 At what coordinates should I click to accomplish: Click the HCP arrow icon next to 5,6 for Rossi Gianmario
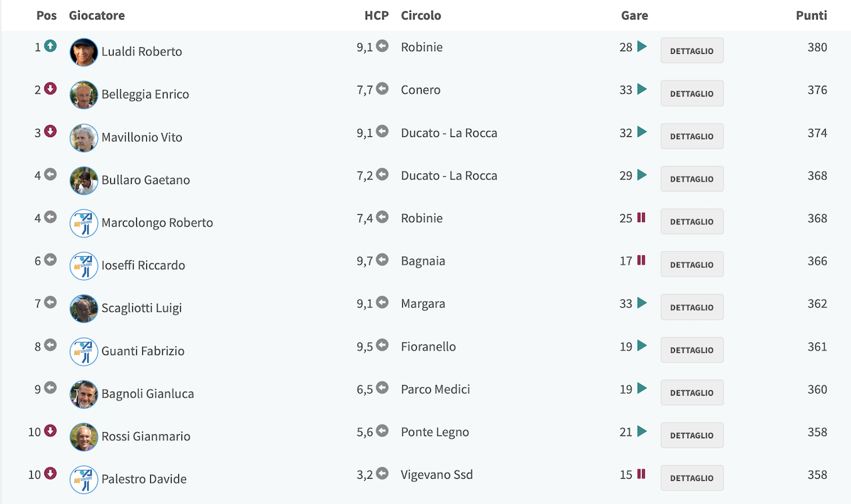point(382,431)
